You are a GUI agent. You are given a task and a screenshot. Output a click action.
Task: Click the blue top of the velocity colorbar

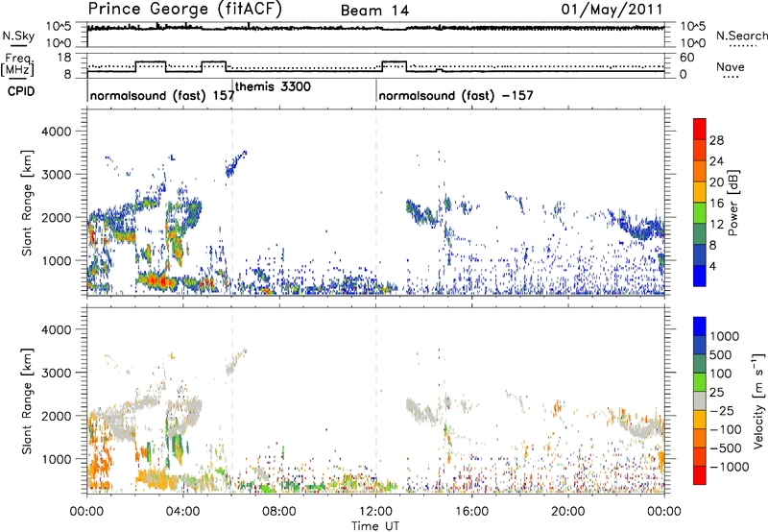tap(700, 326)
